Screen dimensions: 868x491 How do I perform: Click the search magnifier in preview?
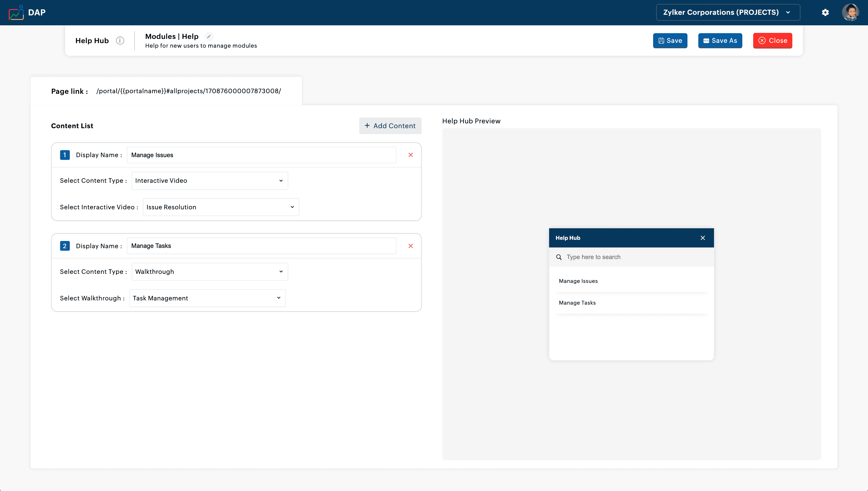point(559,257)
